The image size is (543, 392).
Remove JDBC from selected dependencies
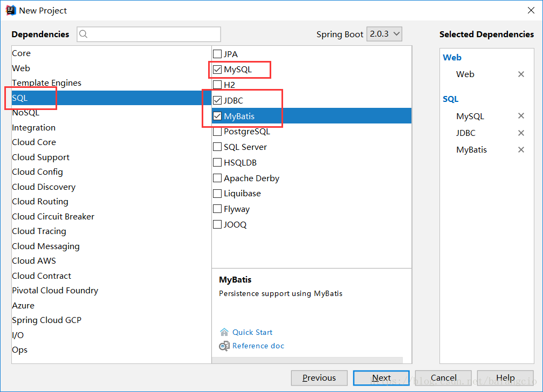pos(521,133)
